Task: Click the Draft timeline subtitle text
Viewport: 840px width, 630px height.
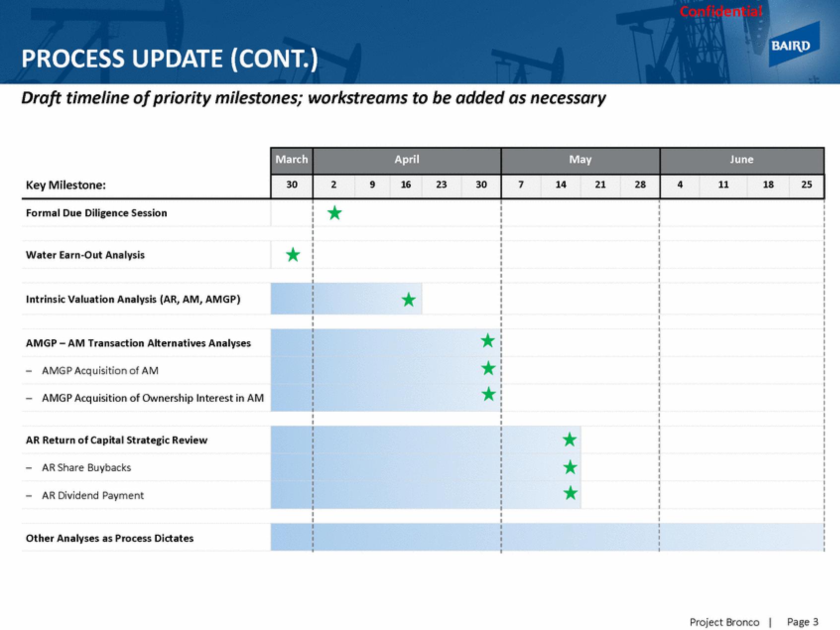Action: 314,98
